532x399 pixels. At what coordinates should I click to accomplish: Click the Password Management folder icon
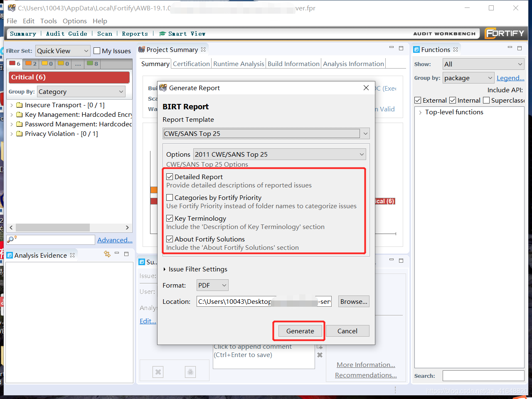pos(20,124)
